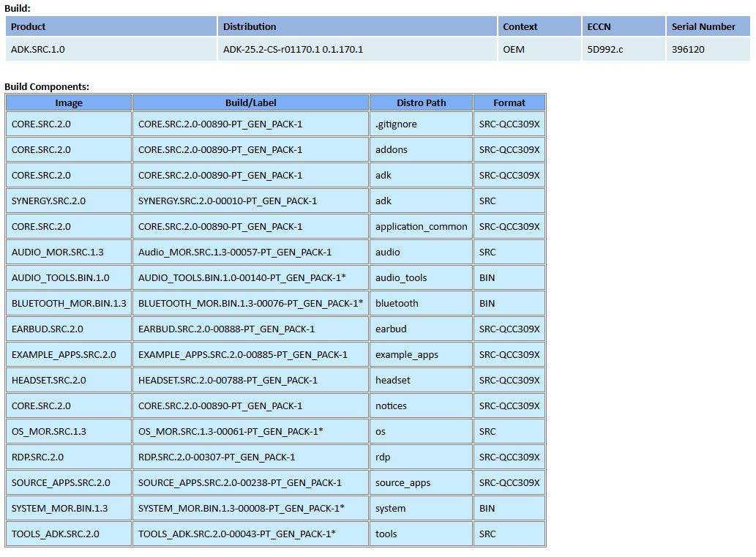
Task: Click the BLUETOOTH_MOR.BIN.1.3-00076 build label
Action: click(250, 303)
